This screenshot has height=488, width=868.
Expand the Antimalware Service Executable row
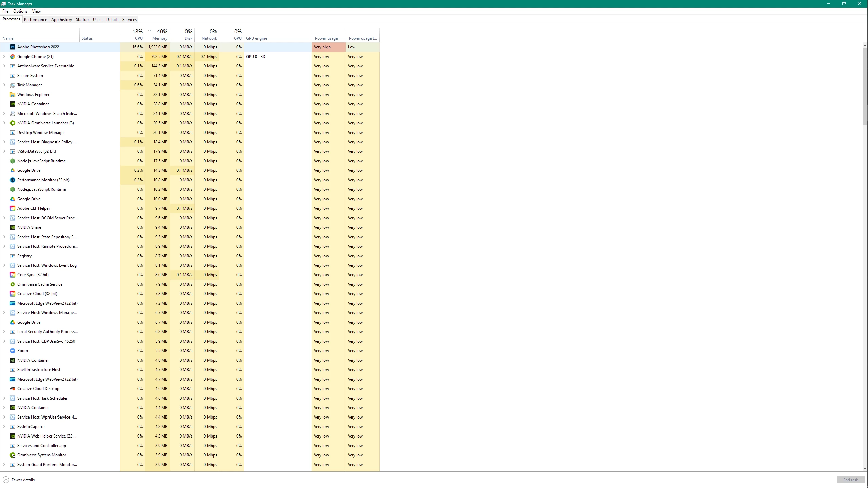(4, 66)
